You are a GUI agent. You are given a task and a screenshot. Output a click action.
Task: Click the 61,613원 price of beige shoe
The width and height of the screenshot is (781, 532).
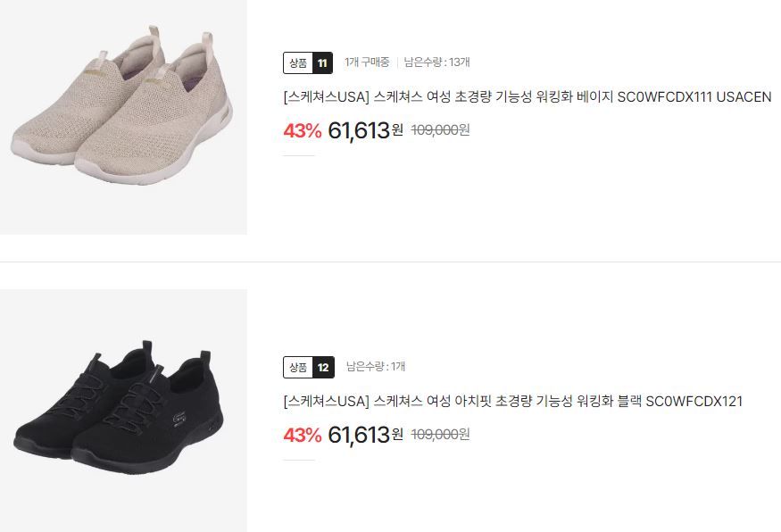click(x=365, y=130)
